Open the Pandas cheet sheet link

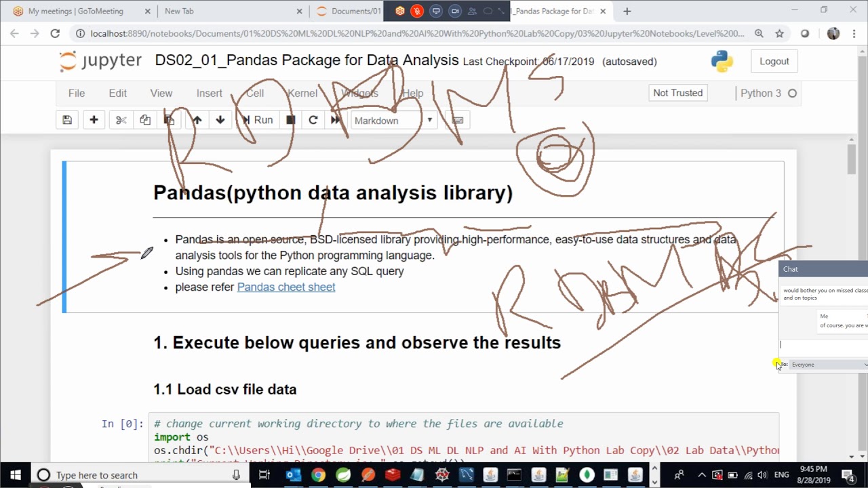(x=286, y=287)
